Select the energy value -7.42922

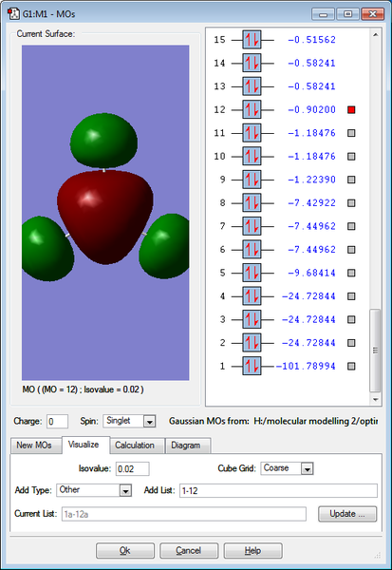coord(311,203)
